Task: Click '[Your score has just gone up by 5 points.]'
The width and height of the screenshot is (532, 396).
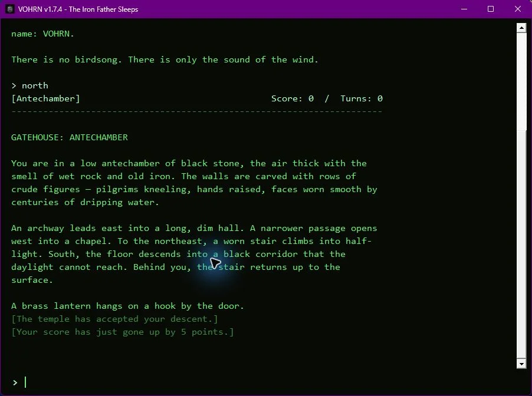Action: click(123, 332)
